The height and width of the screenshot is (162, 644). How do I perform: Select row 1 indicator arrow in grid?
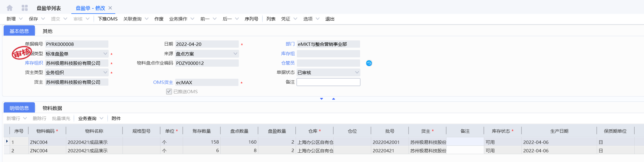click(x=7, y=141)
